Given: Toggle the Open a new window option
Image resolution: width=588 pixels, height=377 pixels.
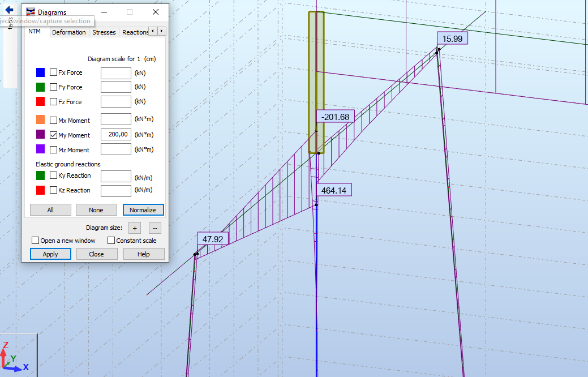Looking at the screenshot, I should pyautogui.click(x=35, y=240).
